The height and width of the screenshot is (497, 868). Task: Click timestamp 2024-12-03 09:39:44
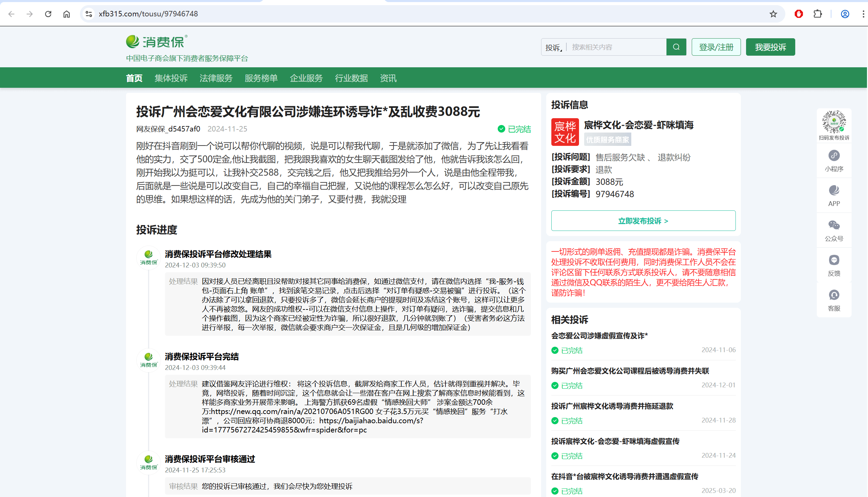195,368
